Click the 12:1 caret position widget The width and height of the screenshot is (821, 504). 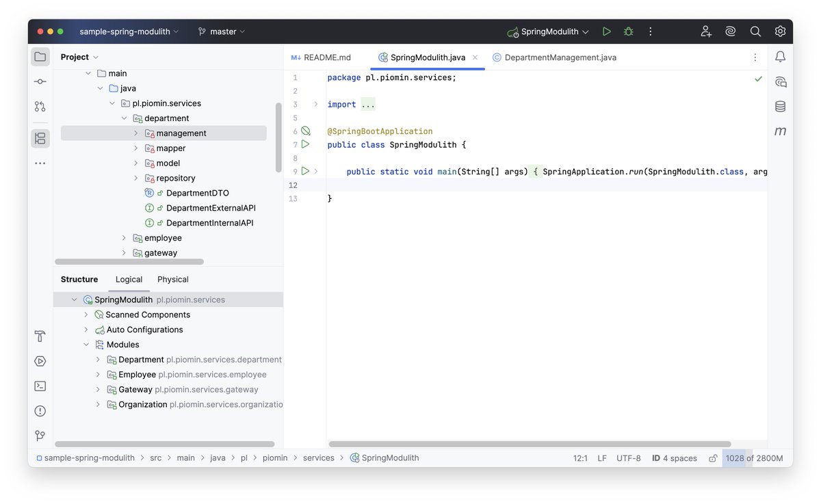click(x=580, y=458)
